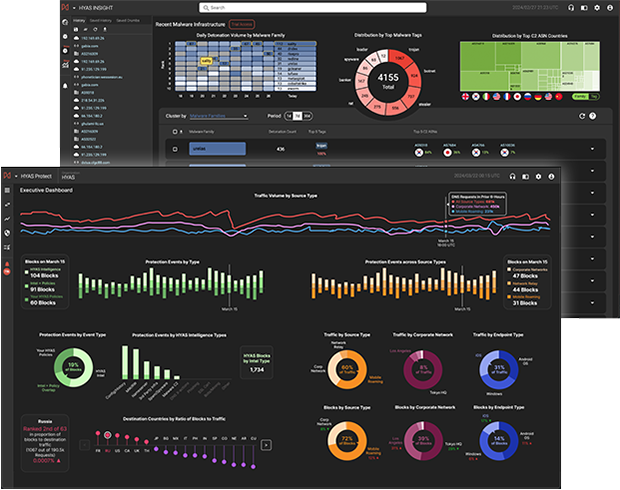Toggle the select-all circle in Malware Family header
The image size is (620, 490).
click(175, 131)
